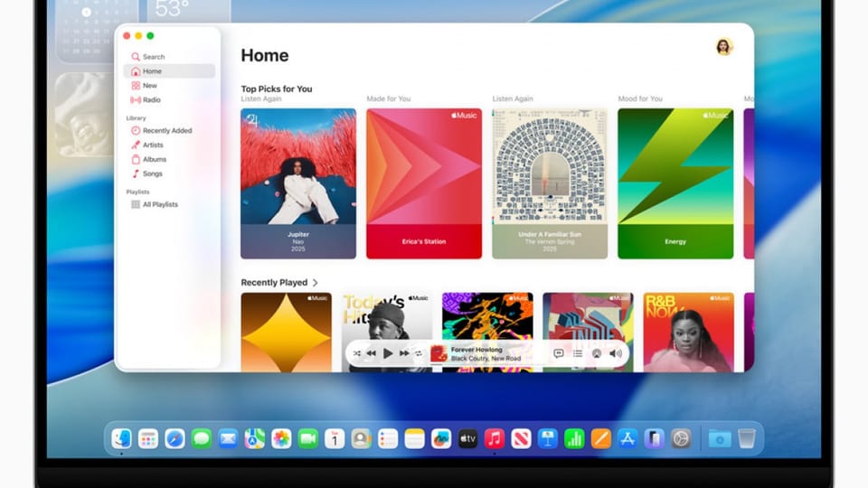Open FaceTime from the Dock
This screenshot has width=868, height=488.
pyautogui.click(x=307, y=439)
